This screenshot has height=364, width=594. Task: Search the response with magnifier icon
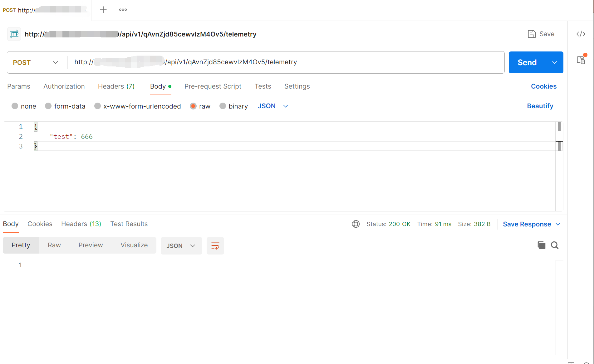point(555,245)
